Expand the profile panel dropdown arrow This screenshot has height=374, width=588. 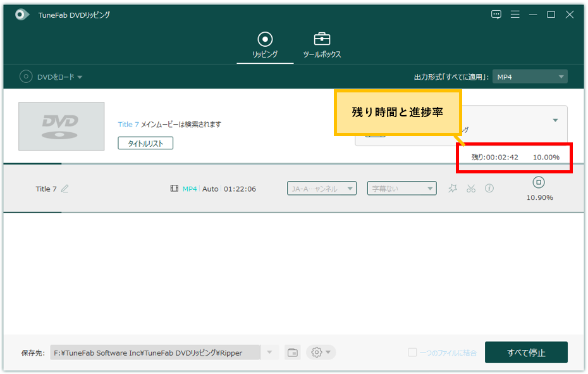tap(555, 120)
